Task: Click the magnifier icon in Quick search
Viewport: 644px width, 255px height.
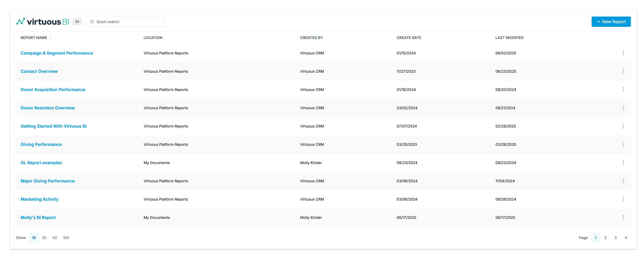Action: pos(92,22)
